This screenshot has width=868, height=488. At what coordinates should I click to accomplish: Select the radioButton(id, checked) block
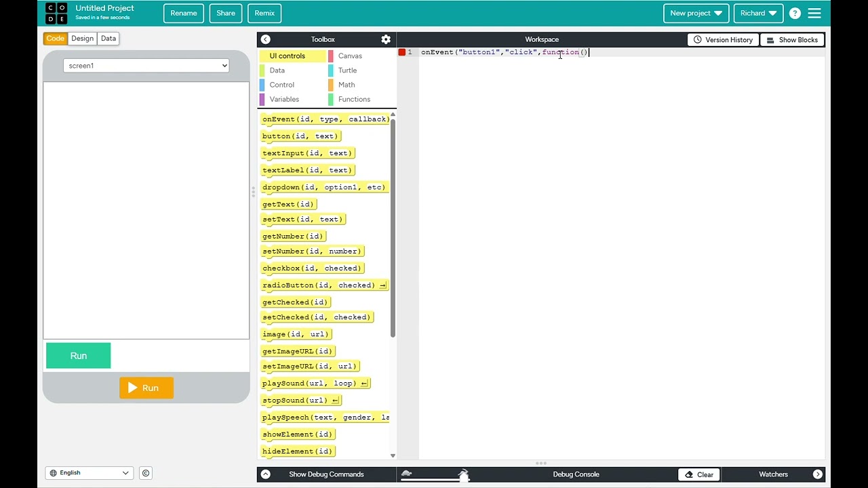[x=324, y=285]
